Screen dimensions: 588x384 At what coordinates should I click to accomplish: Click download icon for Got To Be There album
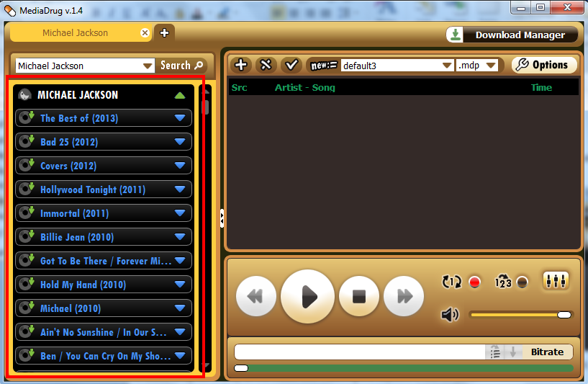[27, 260]
